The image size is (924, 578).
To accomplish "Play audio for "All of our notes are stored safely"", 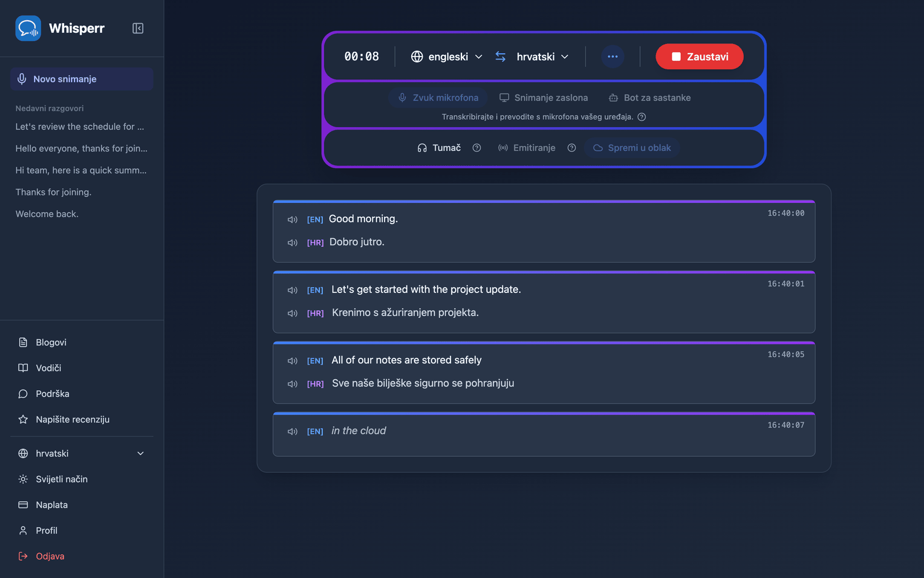I will tap(293, 361).
